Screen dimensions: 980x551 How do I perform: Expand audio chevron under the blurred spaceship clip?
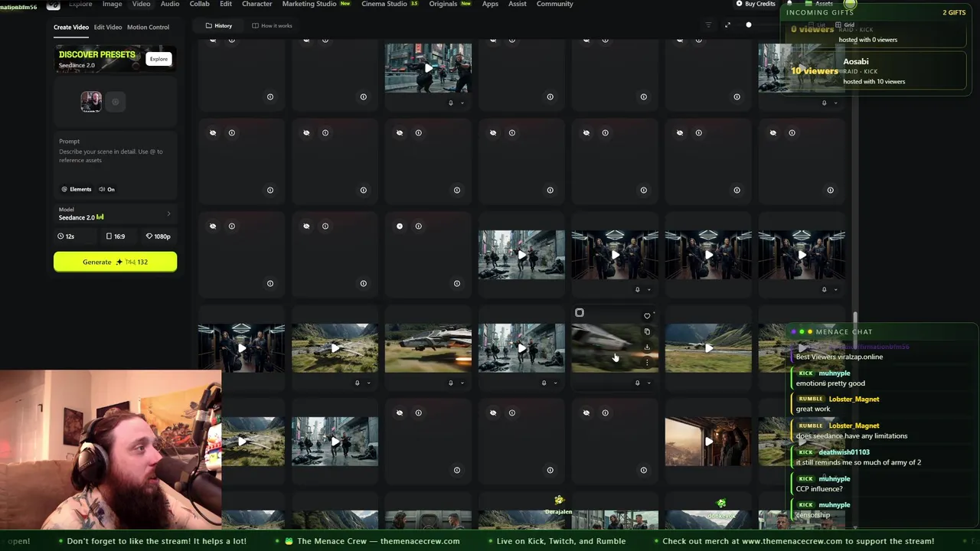pyautogui.click(x=648, y=383)
